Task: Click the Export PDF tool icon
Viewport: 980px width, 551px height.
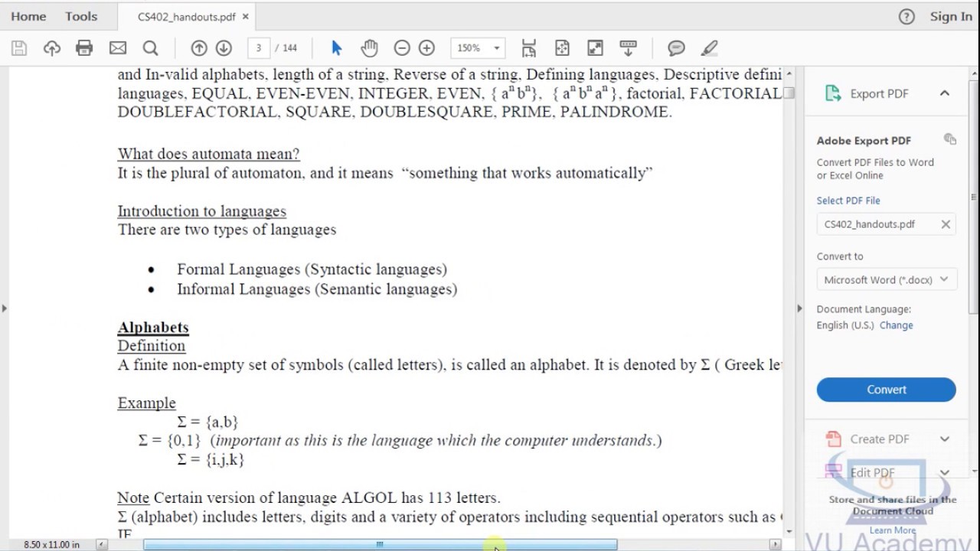Action: click(833, 93)
